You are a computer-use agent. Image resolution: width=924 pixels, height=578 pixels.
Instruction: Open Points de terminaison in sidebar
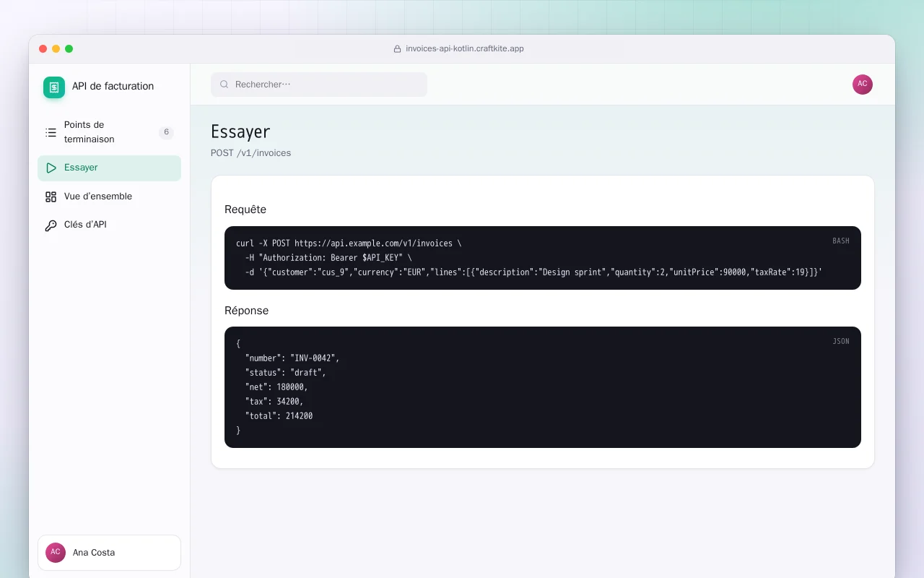tap(109, 132)
